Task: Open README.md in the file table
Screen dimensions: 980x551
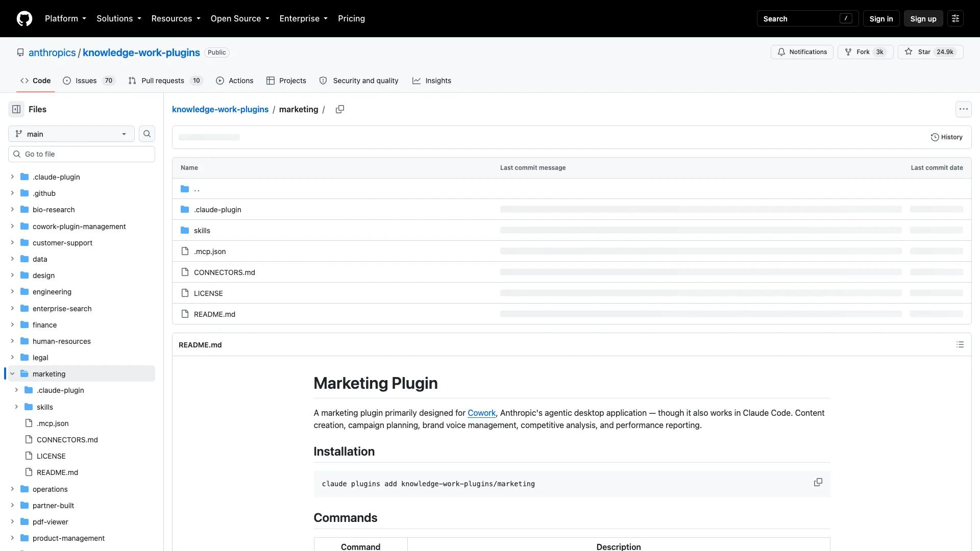Action: point(214,314)
